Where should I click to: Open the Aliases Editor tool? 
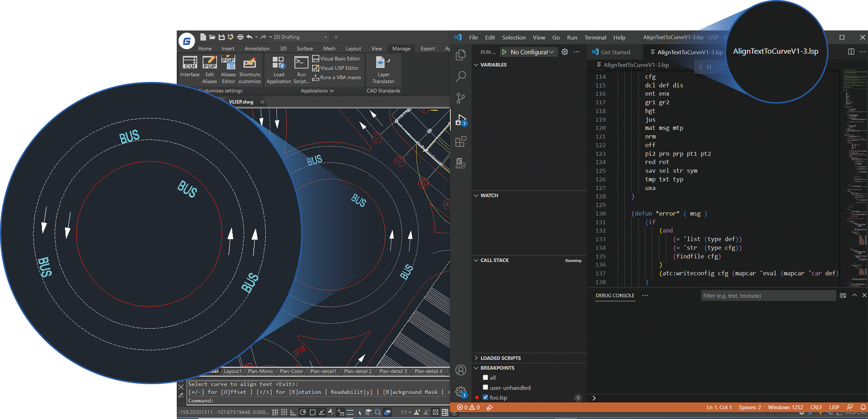click(229, 70)
